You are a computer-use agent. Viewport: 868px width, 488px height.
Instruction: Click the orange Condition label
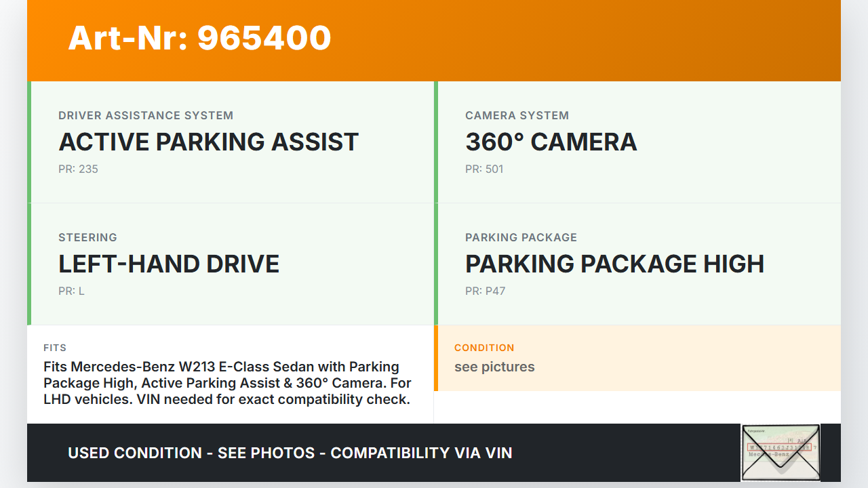[x=484, y=348]
